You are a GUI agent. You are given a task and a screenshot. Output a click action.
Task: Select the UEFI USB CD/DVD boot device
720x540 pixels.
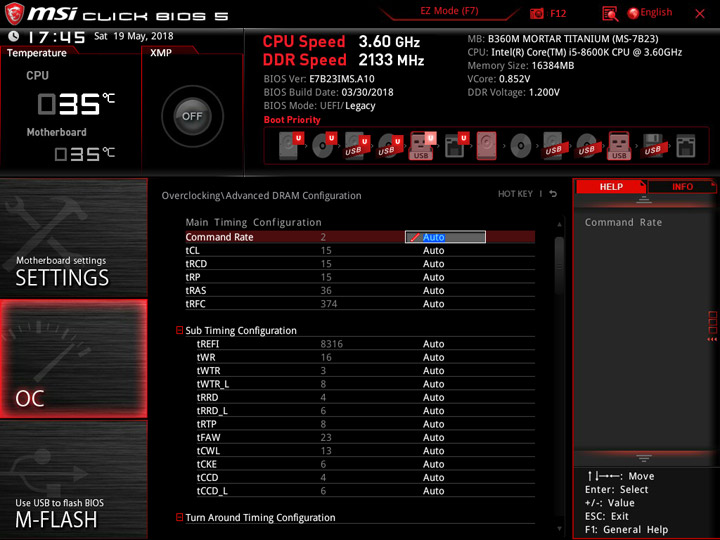tap(390, 146)
